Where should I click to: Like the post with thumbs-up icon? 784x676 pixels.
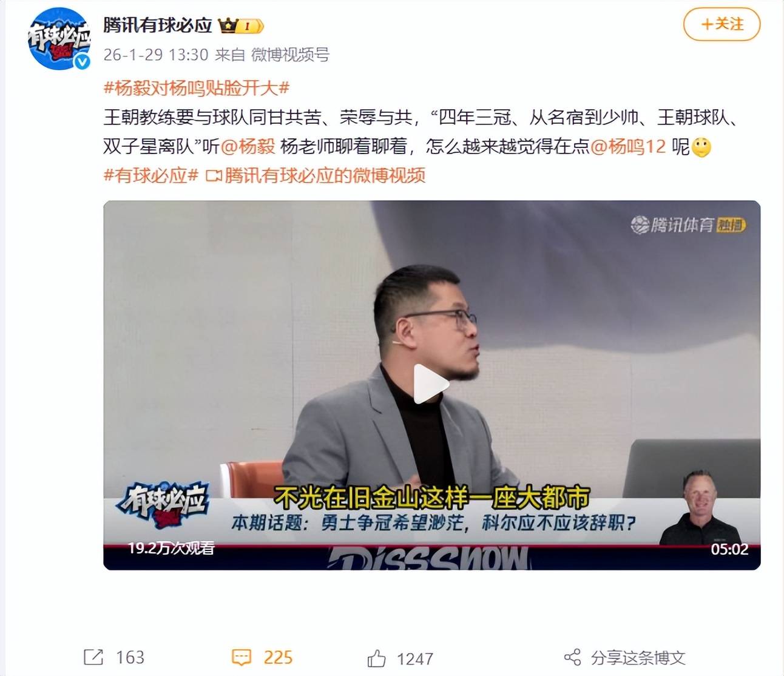pos(376,658)
